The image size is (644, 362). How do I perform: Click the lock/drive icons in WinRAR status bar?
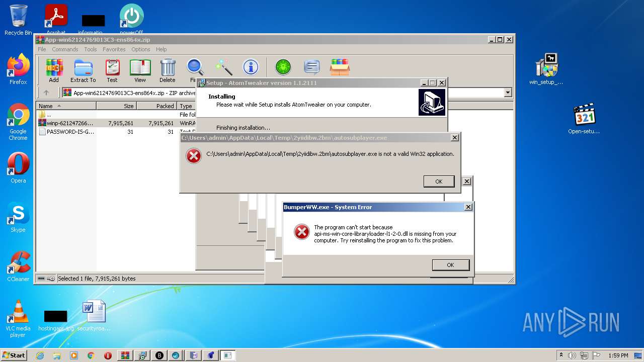[x=46, y=279]
